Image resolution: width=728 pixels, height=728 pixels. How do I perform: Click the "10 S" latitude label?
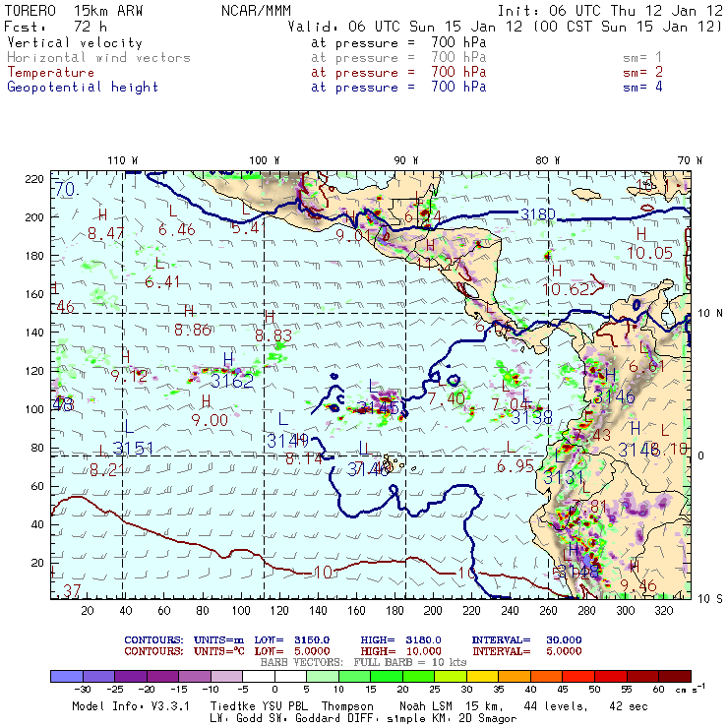[x=710, y=599]
